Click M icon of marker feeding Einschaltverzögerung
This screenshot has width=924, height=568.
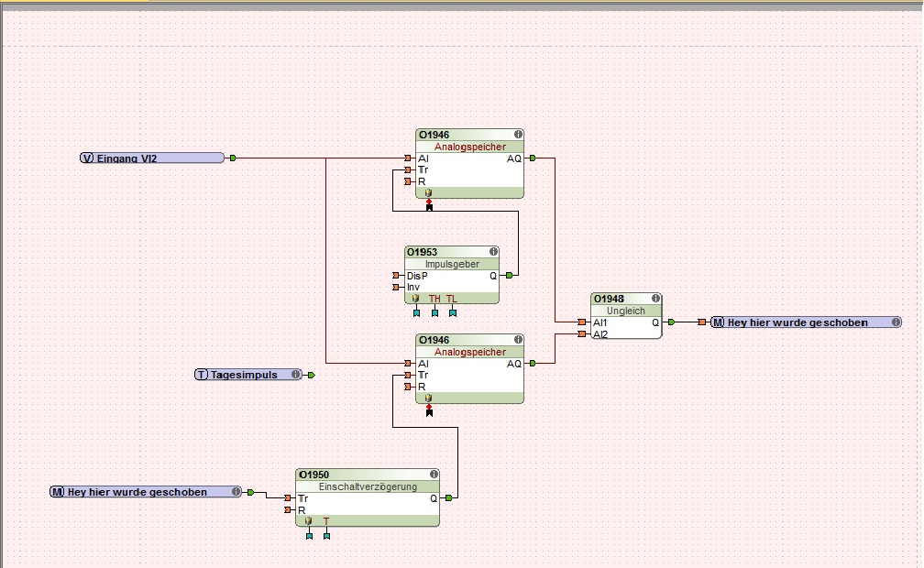click(57, 491)
